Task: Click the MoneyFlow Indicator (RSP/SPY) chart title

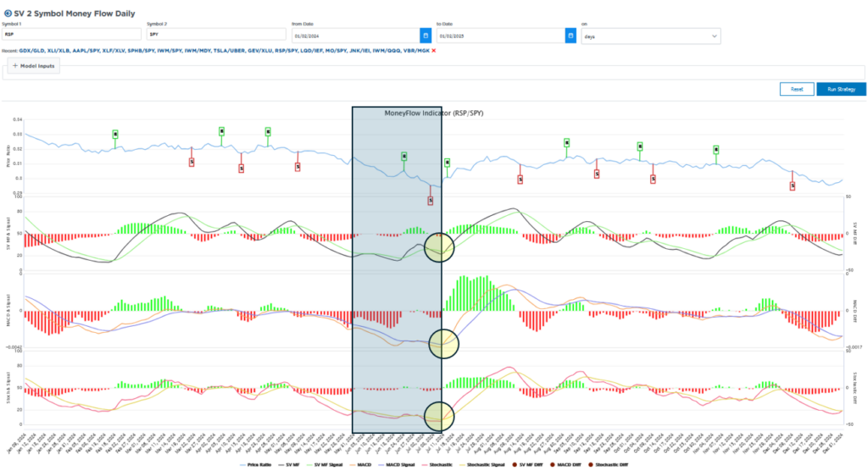Action: coord(434,113)
